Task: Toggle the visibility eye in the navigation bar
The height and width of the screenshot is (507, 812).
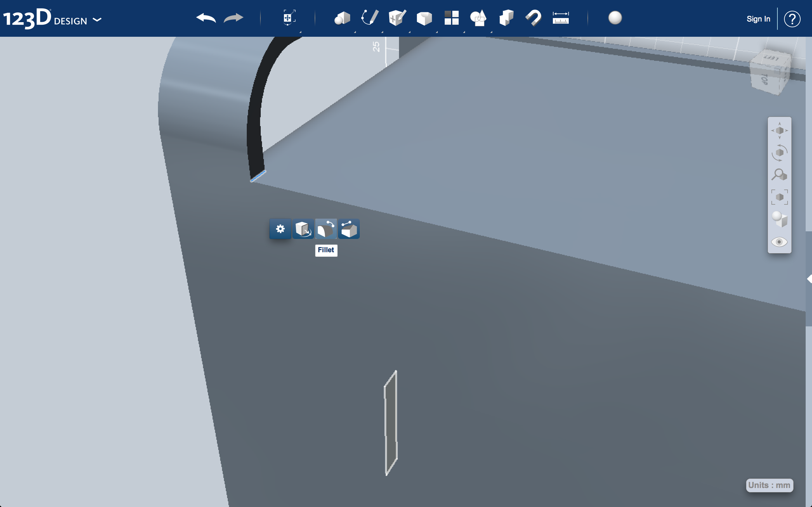Action: click(779, 242)
